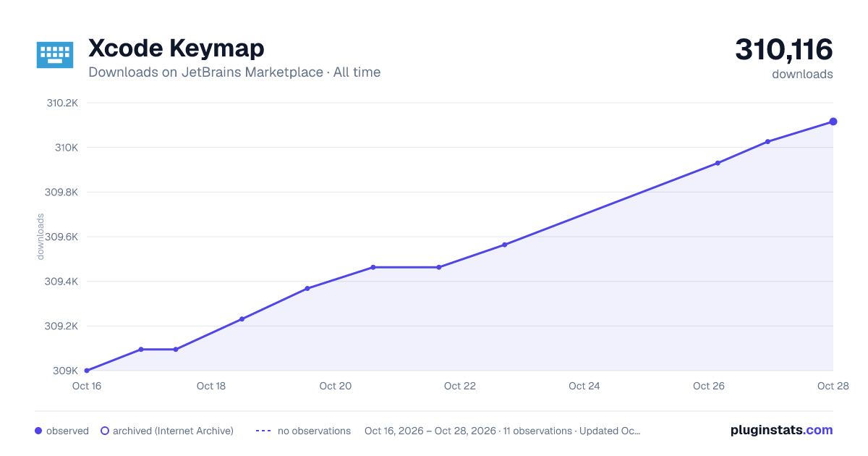868x456 pixels.
Task: Click the 309.4K y-axis label
Action: pos(61,282)
